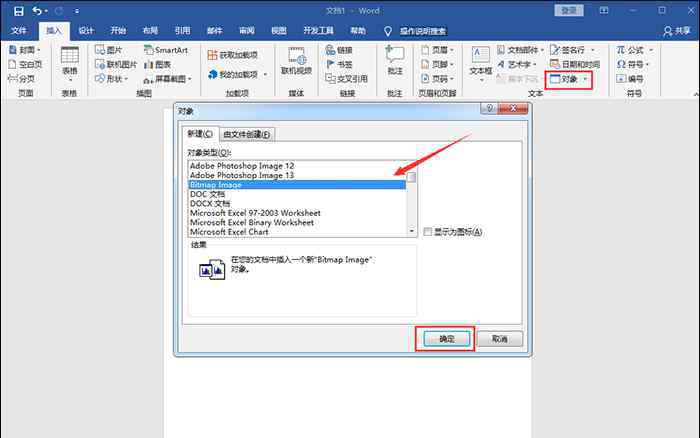
Task: Select 'Microsoft Excel 97-2003 Worksheet'
Action: coord(297,213)
